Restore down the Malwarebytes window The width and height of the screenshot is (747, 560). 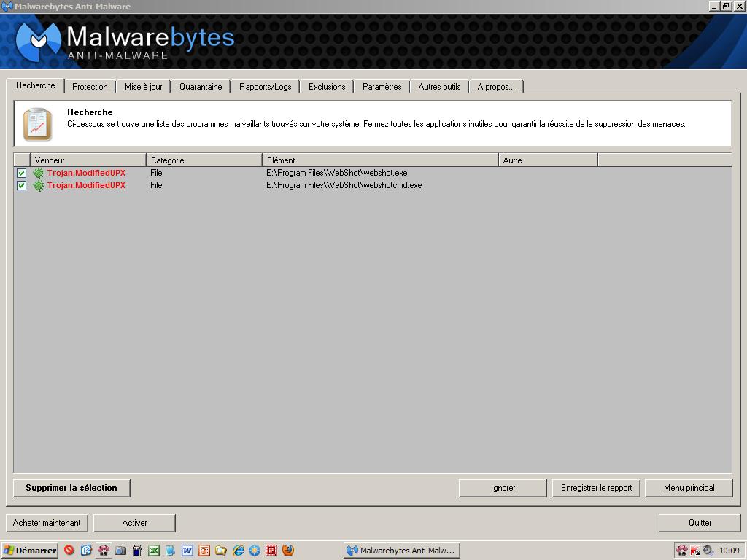(x=725, y=6)
